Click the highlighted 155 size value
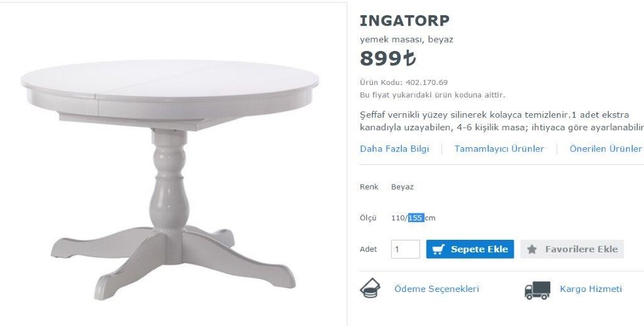The width and height of the screenshot is (644, 326). pos(416,218)
